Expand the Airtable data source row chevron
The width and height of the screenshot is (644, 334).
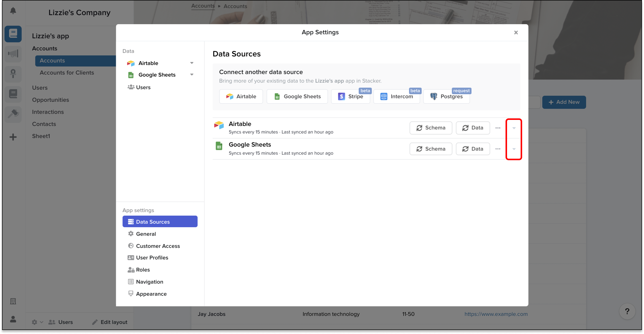pyautogui.click(x=514, y=128)
